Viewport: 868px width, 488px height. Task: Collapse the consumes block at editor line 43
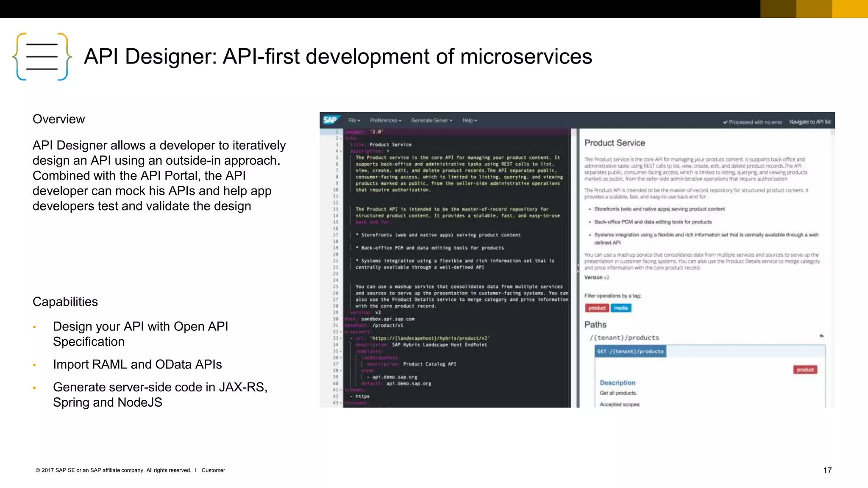click(340, 402)
